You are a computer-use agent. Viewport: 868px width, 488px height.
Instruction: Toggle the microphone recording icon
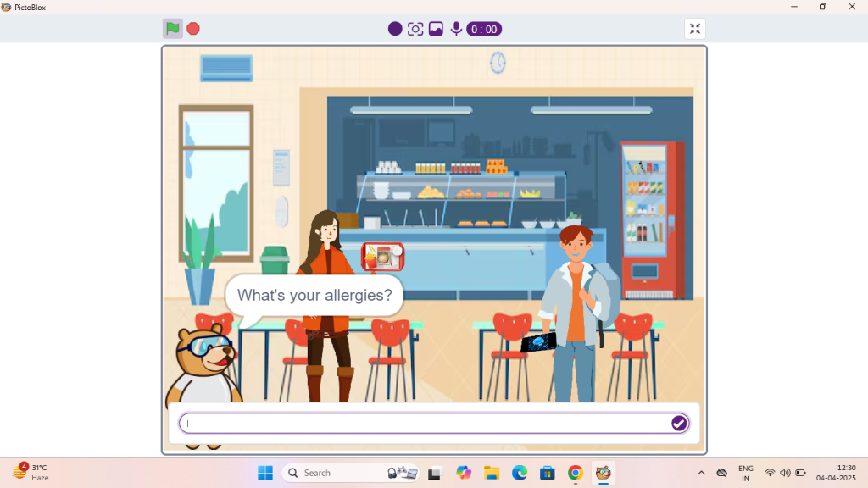pyautogui.click(x=456, y=29)
